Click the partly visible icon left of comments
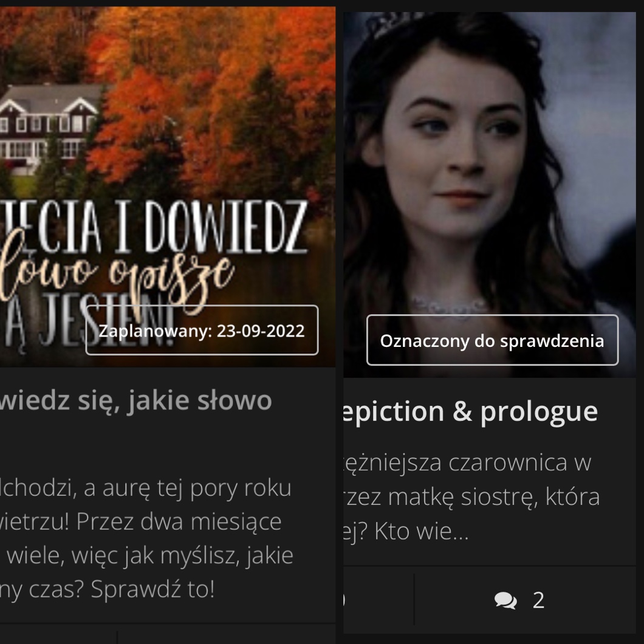The width and height of the screenshot is (644, 644). [344, 600]
